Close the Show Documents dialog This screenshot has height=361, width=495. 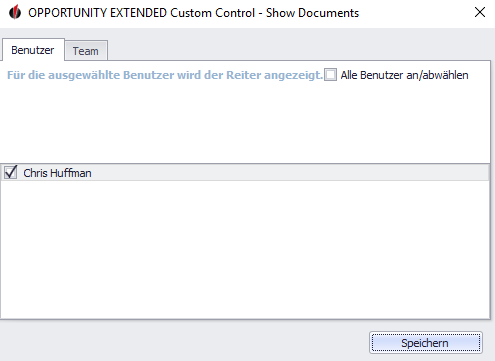(x=480, y=12)
